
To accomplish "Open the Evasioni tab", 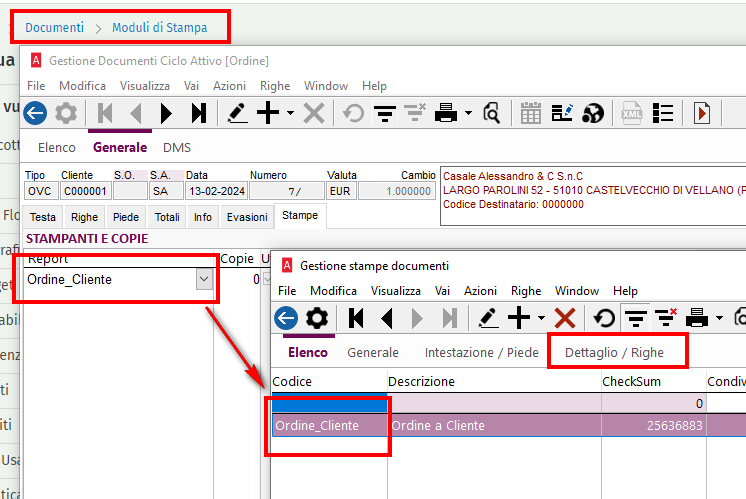I will pyautogui.click(x=246, y=216).
